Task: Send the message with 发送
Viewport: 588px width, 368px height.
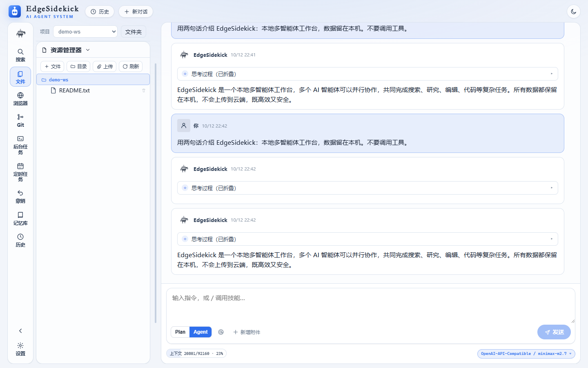Action: (554, 332)
